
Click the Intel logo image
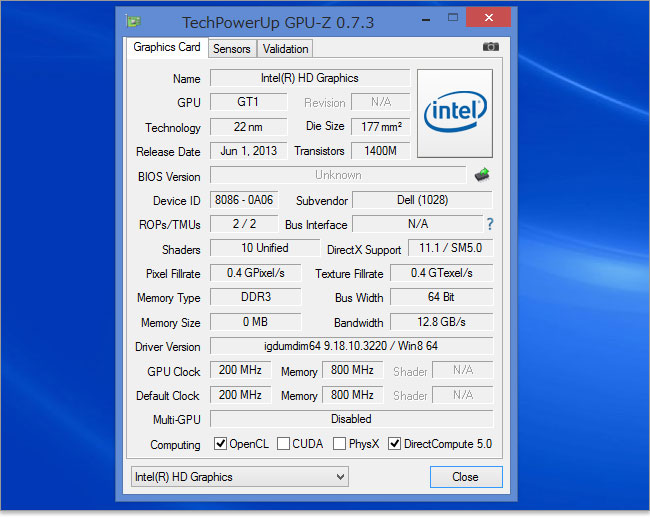455,113
